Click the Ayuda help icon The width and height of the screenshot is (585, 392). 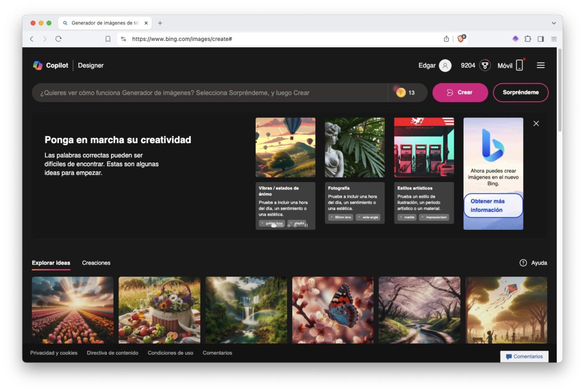(522, 262)
